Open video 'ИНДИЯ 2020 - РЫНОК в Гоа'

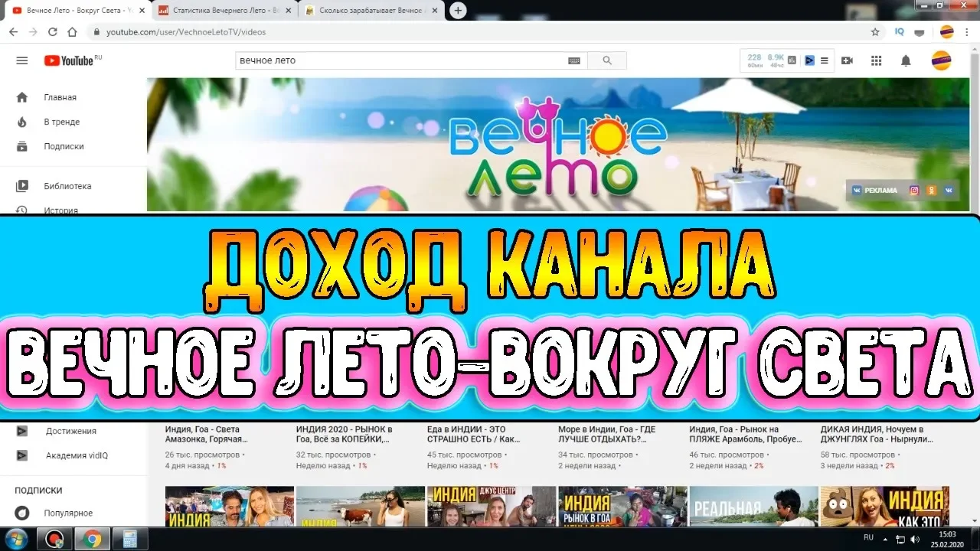pyautogui.click(x=344, y=435)
